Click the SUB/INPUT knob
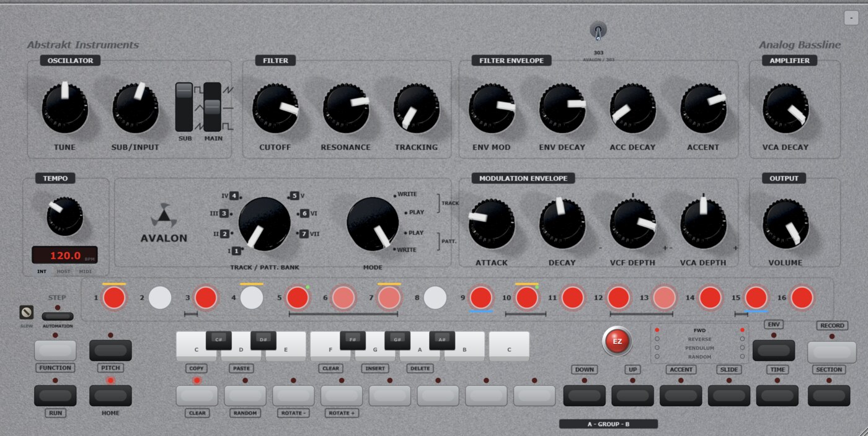 point(135,109)
